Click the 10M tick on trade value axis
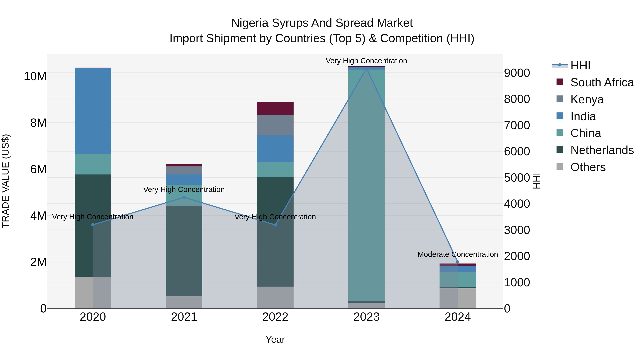Image resolution: width=644 pixels, height=362 pixels. [35, 77]
